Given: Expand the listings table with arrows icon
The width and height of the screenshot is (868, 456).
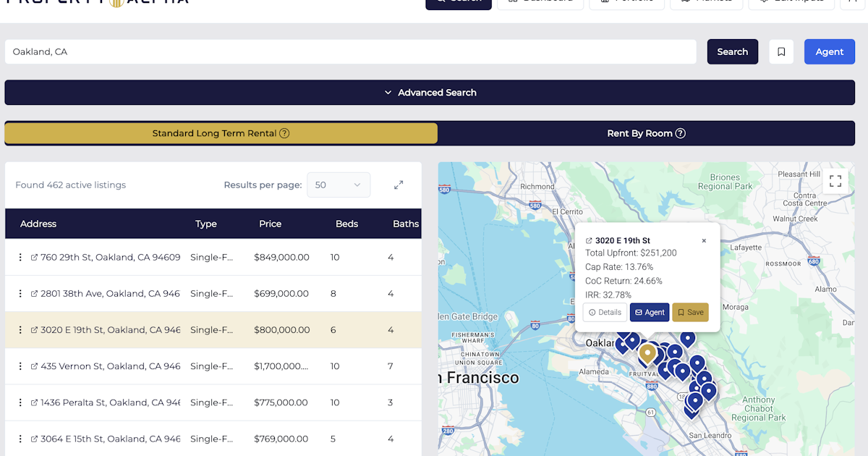Looking at the screenshot, I should click(399, 185).
